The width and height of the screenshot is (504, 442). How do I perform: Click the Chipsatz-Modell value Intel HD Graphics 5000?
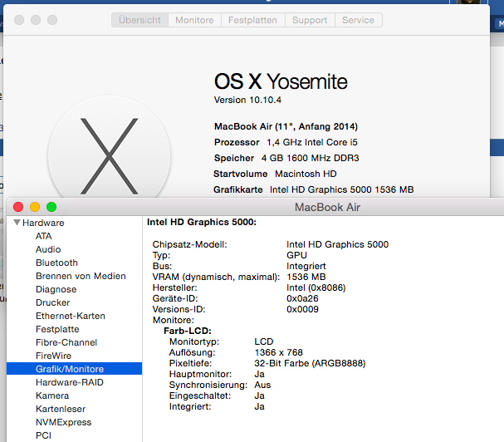337,244
